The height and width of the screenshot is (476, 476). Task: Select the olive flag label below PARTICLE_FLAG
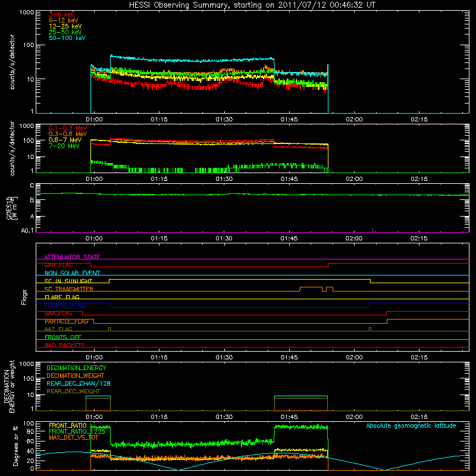[x=58, y=329]
